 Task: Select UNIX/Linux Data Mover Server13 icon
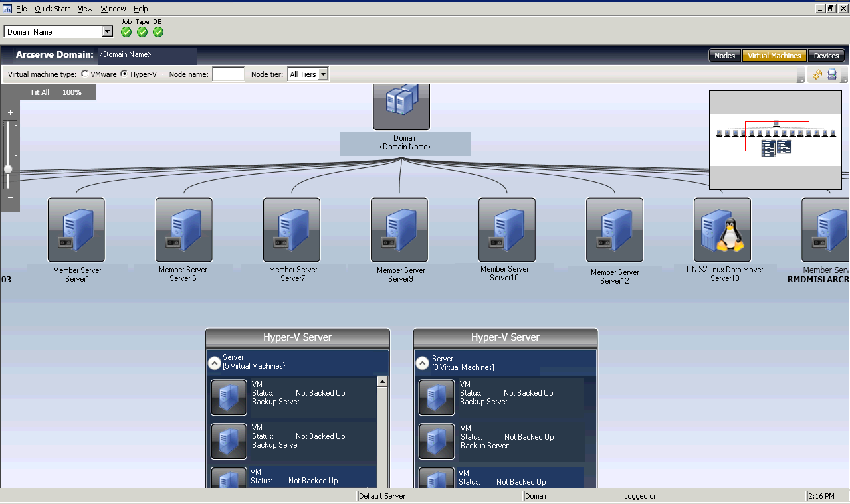pyautogui.click(x=722, y=230)
